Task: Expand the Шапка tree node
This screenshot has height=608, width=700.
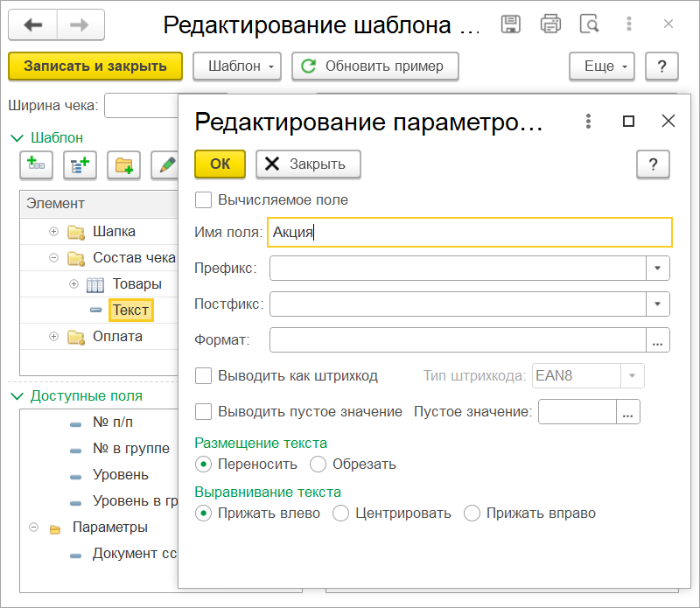Action: click(54, 232)
